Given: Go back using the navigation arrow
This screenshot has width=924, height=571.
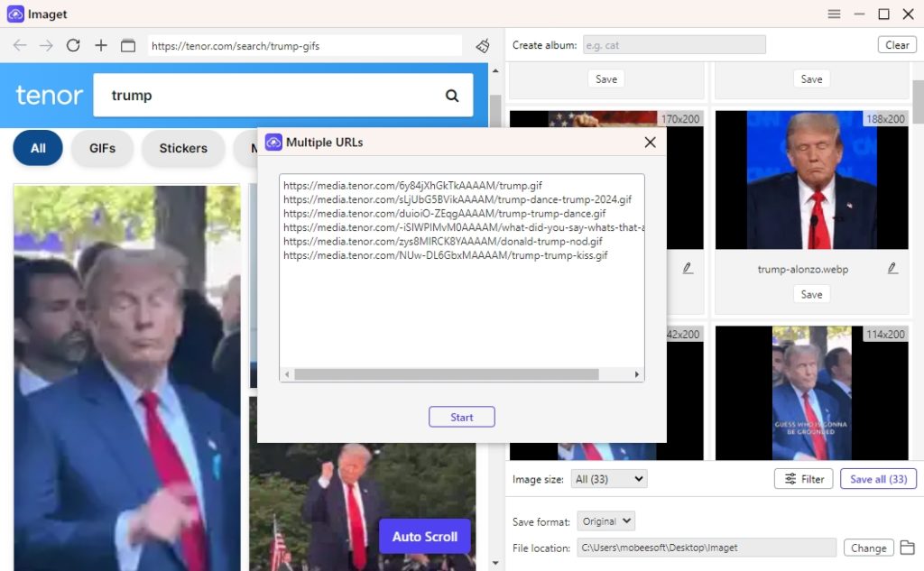Looking at the screenshot, I should pyautogui.click(x=20, y=45).
